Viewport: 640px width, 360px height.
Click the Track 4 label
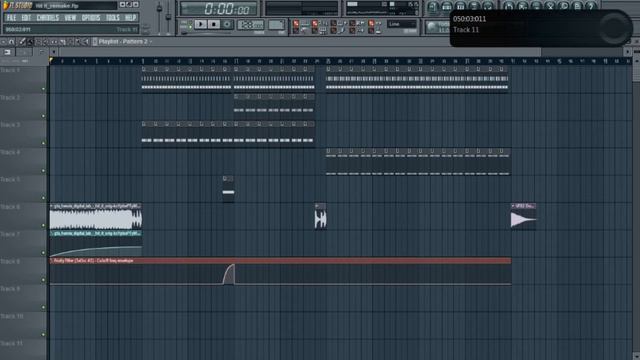(x=10, y=152)
